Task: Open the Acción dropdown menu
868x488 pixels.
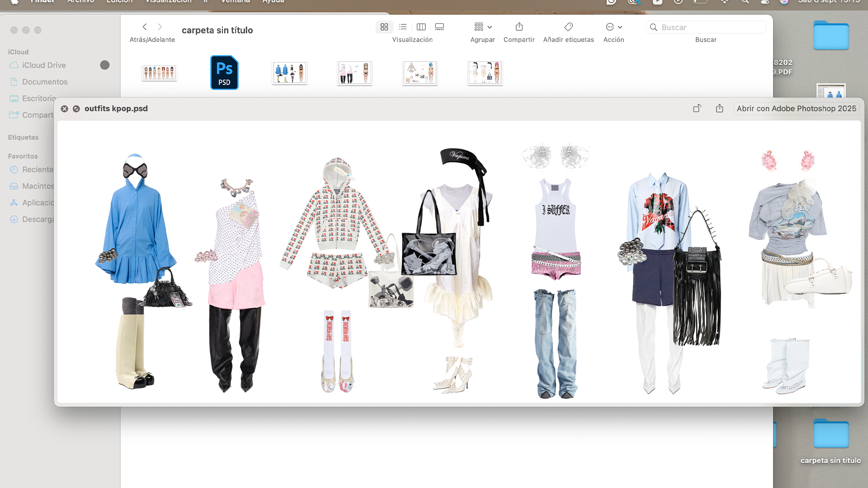Action: 614,27
